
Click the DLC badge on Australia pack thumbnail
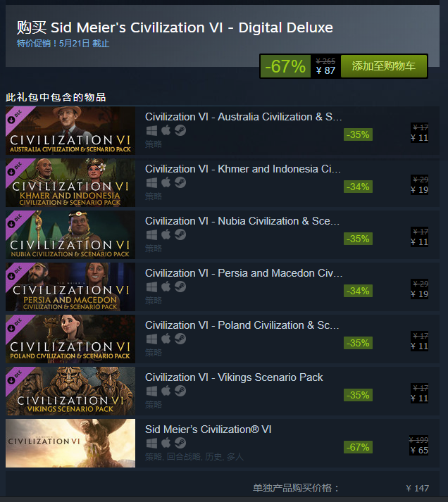tap(15, 117)
